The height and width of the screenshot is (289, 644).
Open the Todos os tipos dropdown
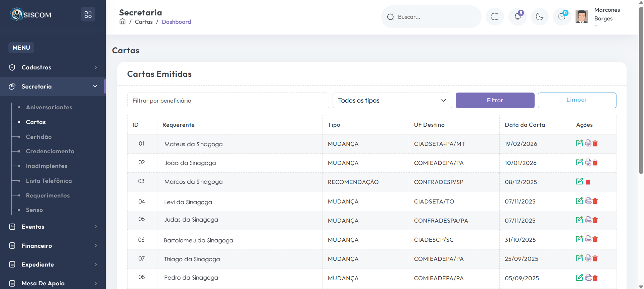[x=392, y=101]
